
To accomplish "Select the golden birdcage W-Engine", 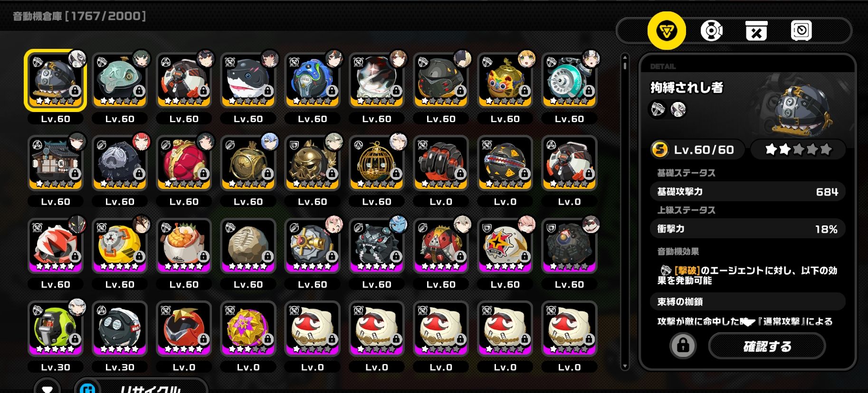I will (377, 163).
